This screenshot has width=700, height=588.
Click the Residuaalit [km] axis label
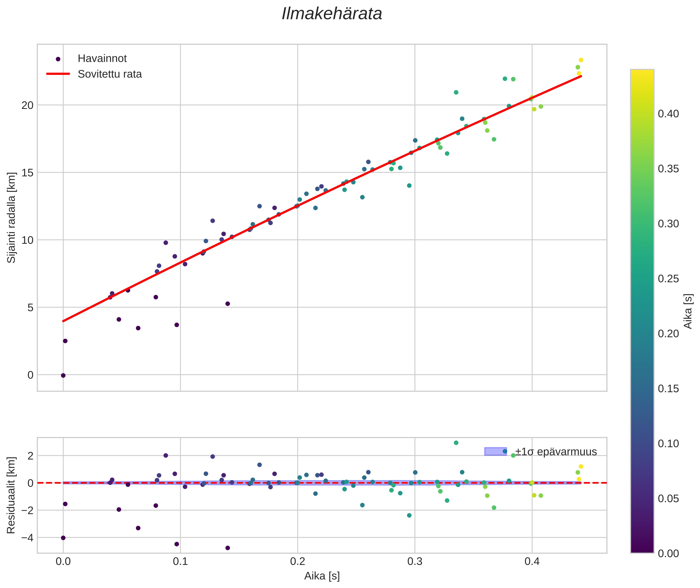[x=11, y=495]
